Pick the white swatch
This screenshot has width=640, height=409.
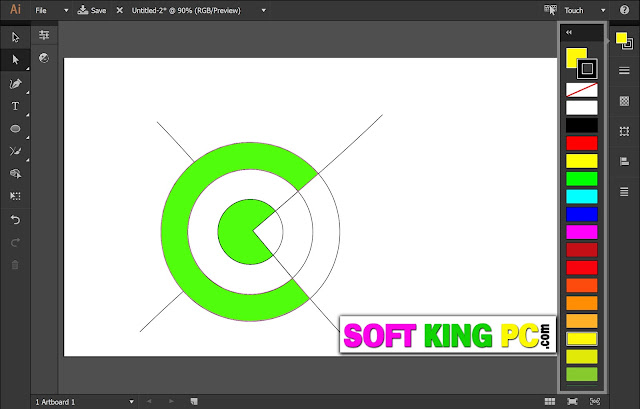[582, 108]
